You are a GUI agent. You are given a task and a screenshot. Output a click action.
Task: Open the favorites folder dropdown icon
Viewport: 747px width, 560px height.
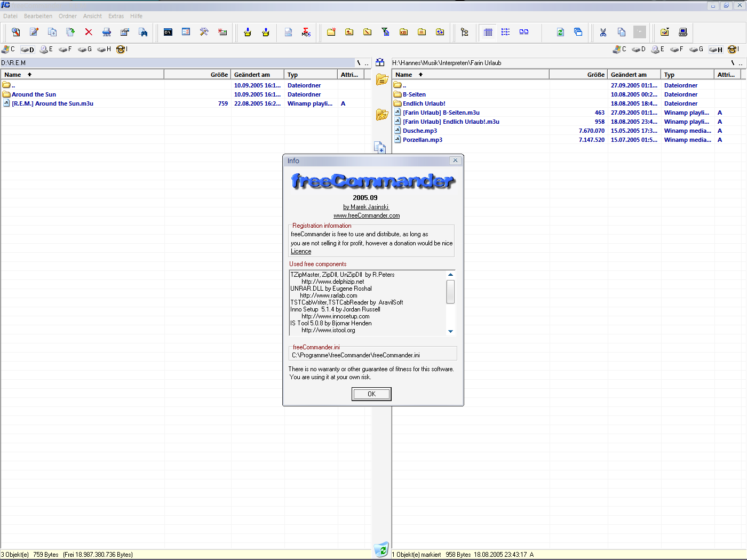pyautogui.click(x=665, y=32)
